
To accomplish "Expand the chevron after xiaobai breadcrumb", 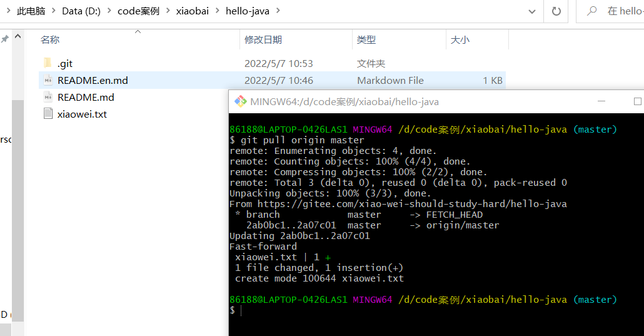I will tap(217, 11).
